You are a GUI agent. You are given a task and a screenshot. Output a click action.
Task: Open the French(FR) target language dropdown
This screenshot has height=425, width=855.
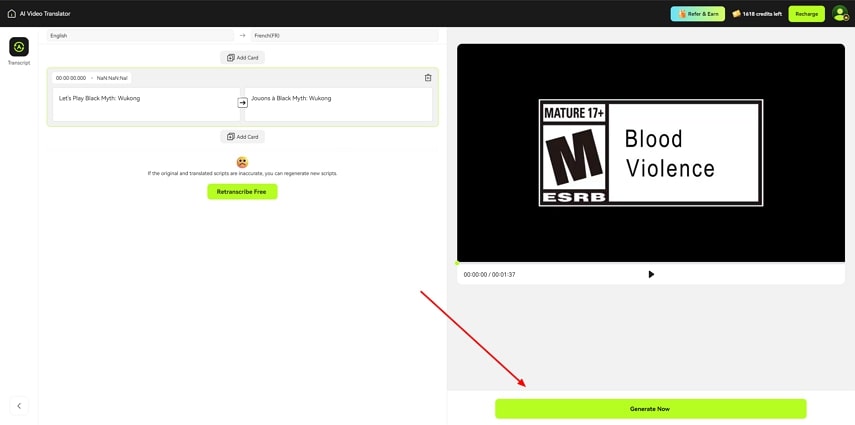pos(343,36)
